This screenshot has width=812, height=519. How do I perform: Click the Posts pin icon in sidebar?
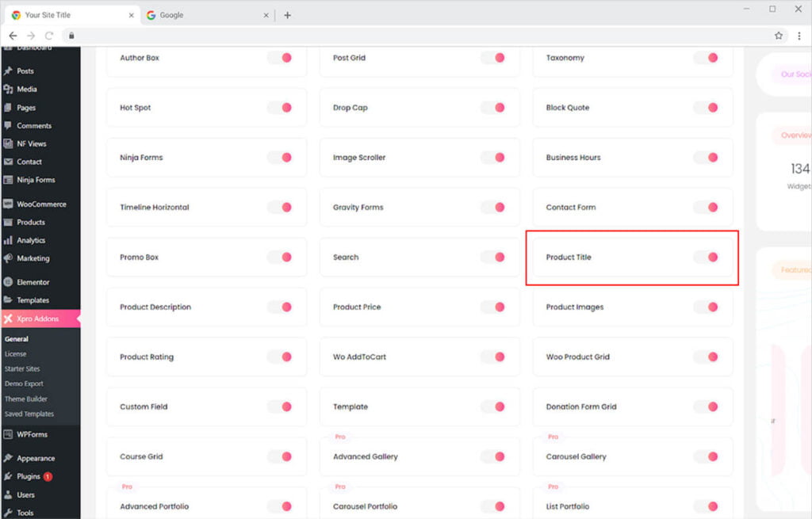[8, 71]
